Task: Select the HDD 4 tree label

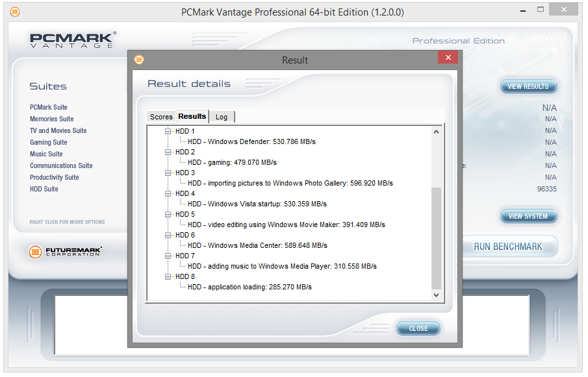Action: [x=185, y=193]
